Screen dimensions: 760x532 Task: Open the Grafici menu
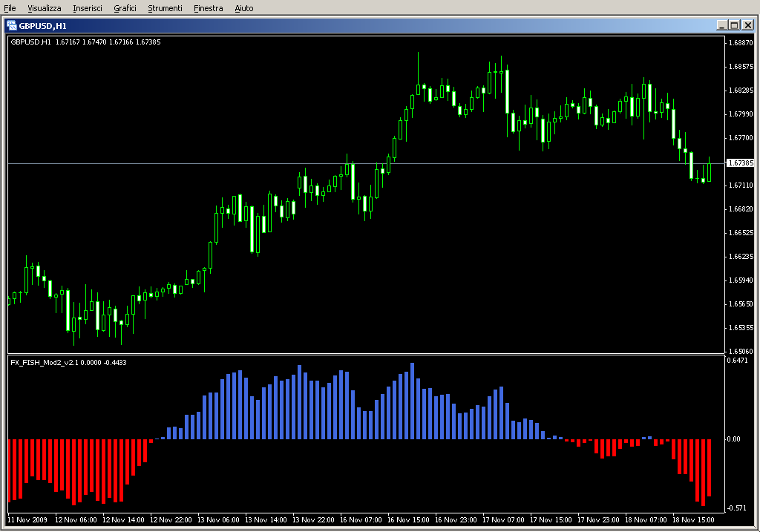click(125, 8)
